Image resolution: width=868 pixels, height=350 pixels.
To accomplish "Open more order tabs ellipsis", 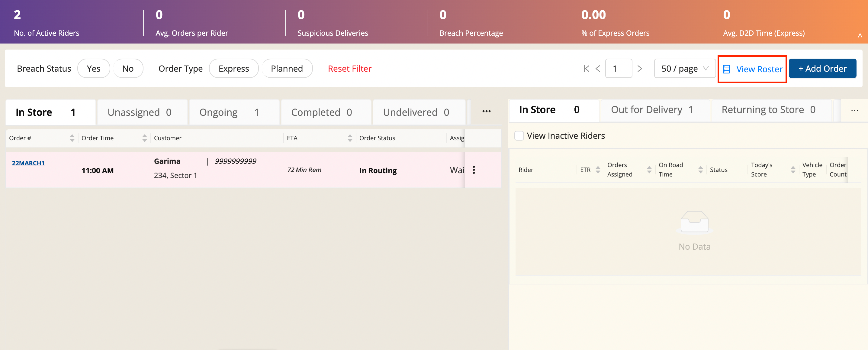I will [x=486, y=112].
